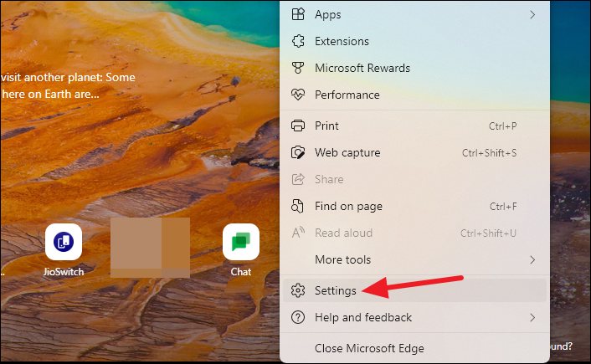Viewport: 591px width, 364px height.
Task: Select Find on page menu item
Action: tap(414, 206)
